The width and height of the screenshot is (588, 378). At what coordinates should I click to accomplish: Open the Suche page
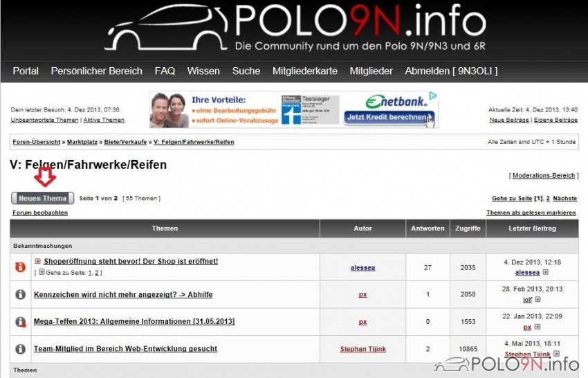[246, 71]
